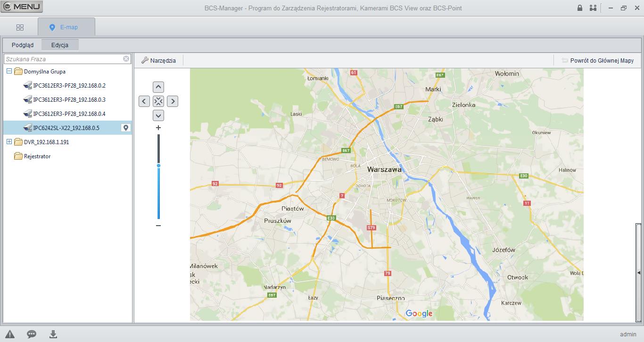Click the Warszawa label on the map
Screen dimensions: 644x342
click(x=384, y=170)
